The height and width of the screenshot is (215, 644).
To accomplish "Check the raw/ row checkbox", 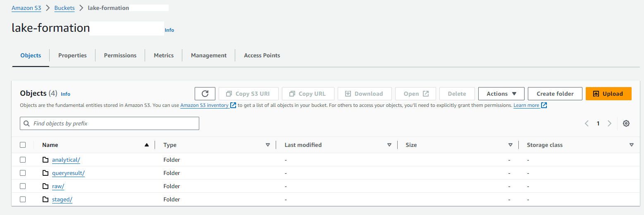I will 23,186.
